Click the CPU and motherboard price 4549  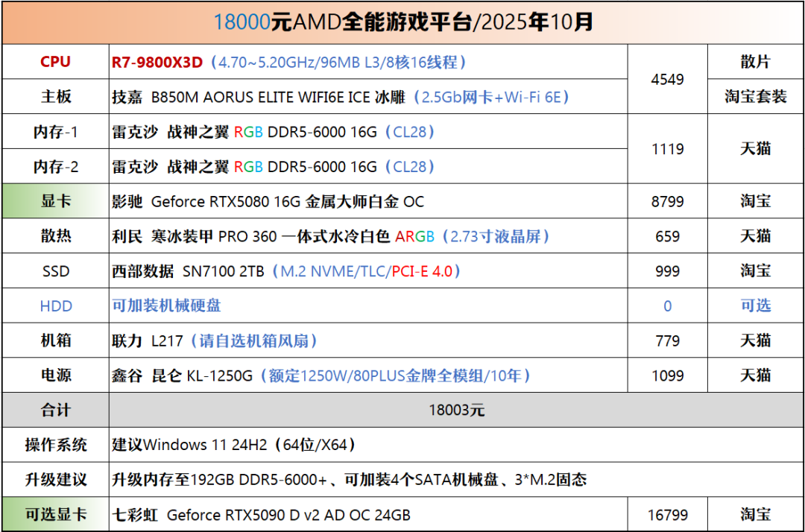(667, 79)
